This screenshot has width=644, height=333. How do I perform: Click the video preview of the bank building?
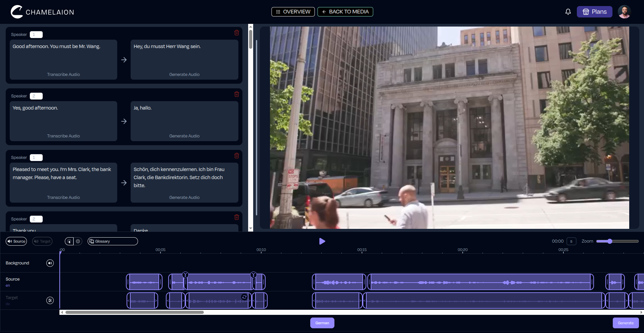[450, 128]
